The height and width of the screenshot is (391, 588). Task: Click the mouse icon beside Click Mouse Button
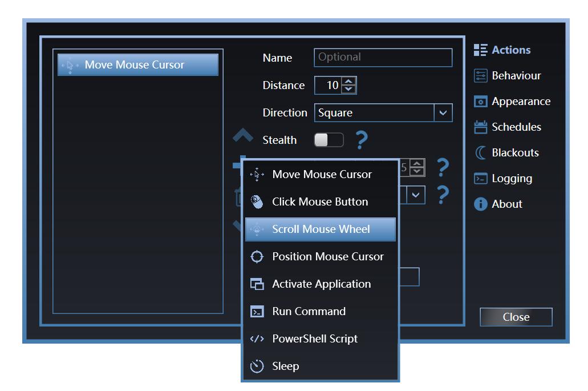click(x=257, y=202)
